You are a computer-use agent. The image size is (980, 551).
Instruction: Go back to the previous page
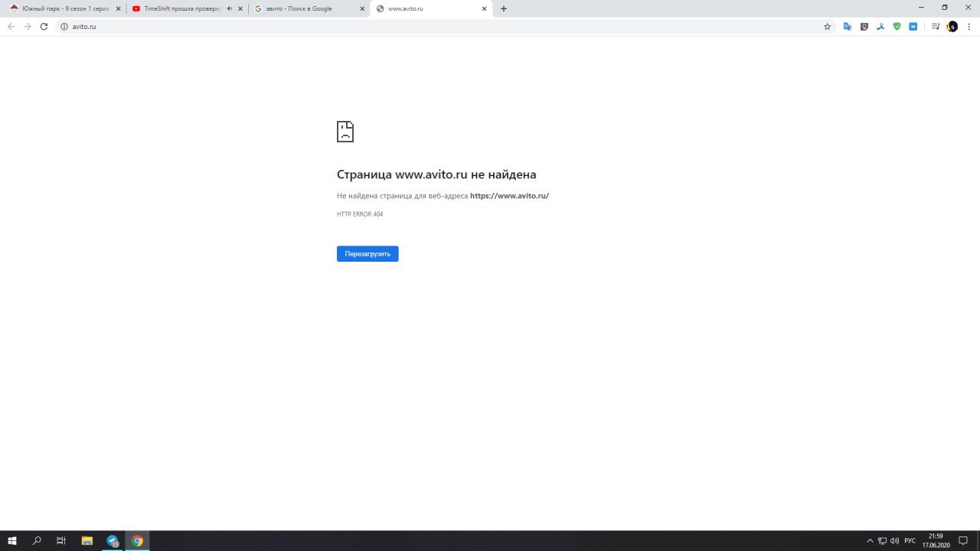point(11,26)
